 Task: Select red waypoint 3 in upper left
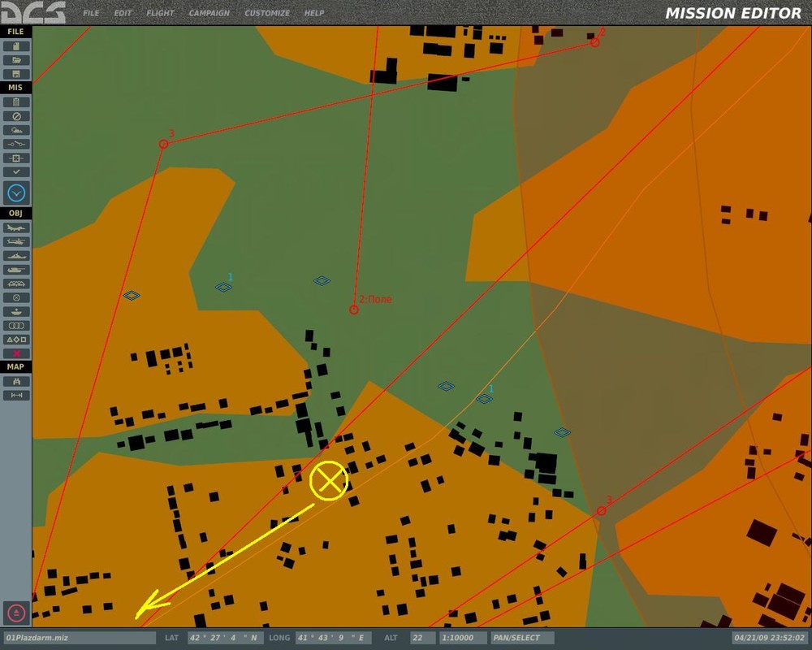click(x=164, y=144)
